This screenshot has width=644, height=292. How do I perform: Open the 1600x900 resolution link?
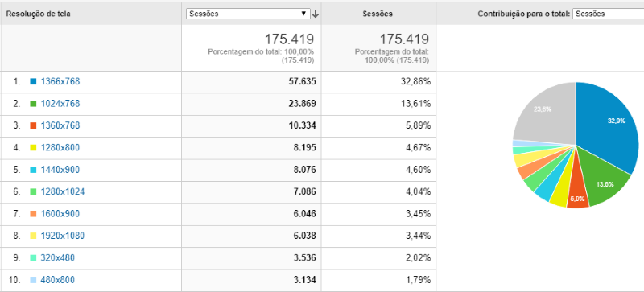click(x=60, y=213)
